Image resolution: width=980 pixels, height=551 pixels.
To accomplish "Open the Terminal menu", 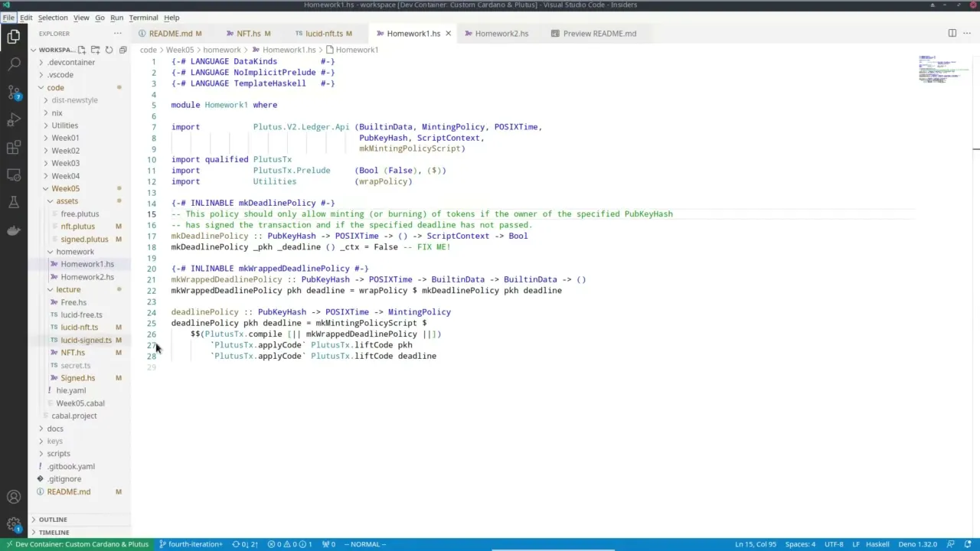I will coord(143,18).
